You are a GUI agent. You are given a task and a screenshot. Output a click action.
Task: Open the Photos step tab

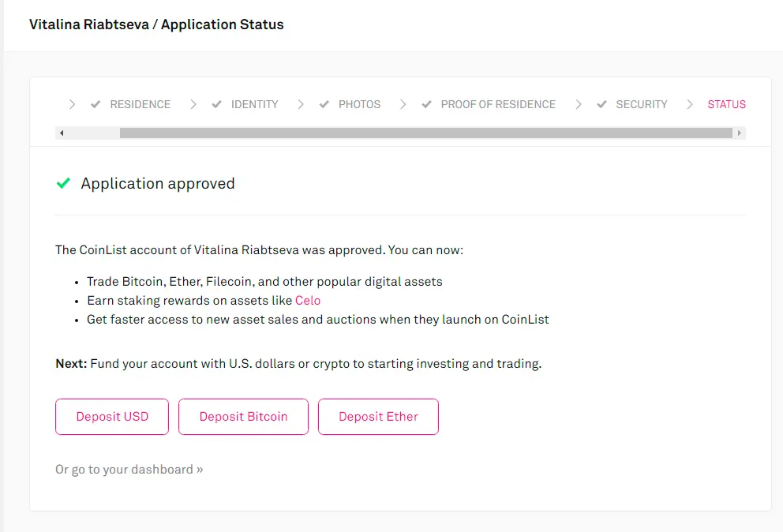pyautogui.click(x=359, y=104)
